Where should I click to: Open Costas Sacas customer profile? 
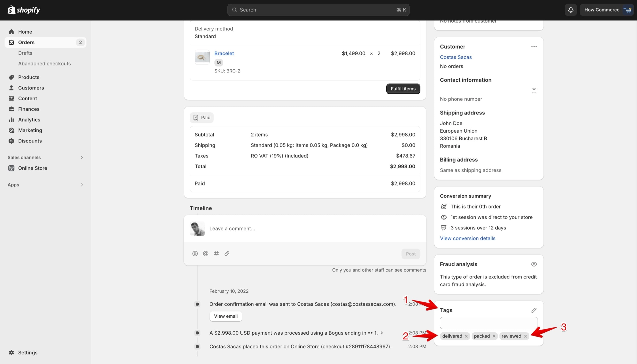(456, 57)
